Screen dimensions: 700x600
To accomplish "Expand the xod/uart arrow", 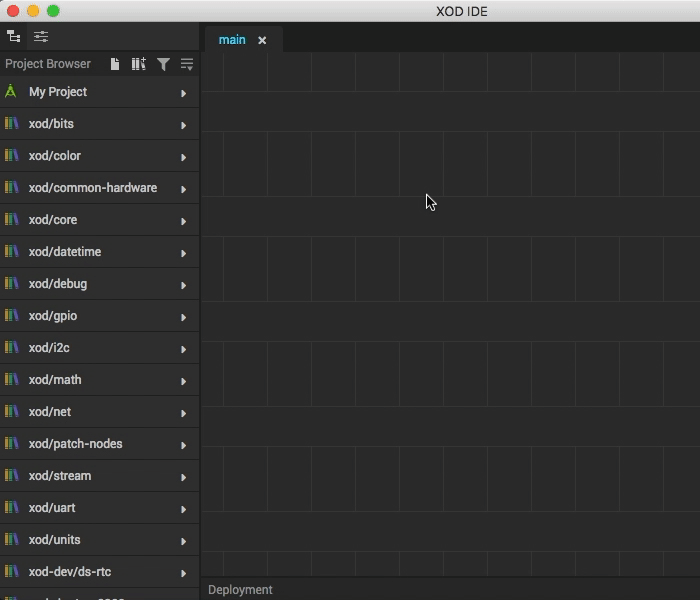I will tap(183, 509).
